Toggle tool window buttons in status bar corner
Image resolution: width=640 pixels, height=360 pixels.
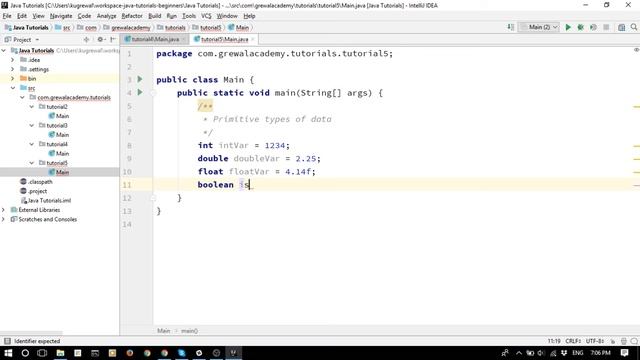[7, 341]
